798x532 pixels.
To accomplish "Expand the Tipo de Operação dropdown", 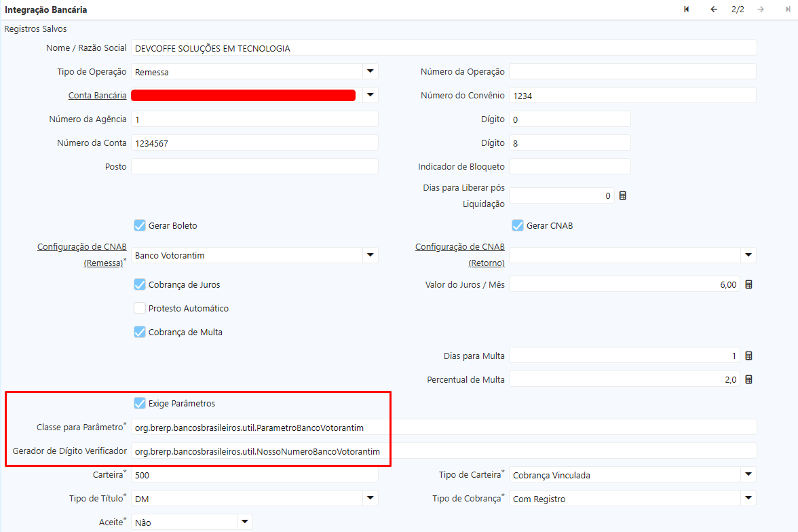I will pos(370,71).
